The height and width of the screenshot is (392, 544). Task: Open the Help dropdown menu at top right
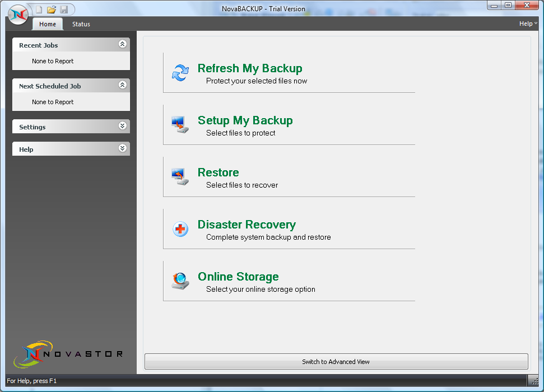pyautogui.click(x=528, y=24)
